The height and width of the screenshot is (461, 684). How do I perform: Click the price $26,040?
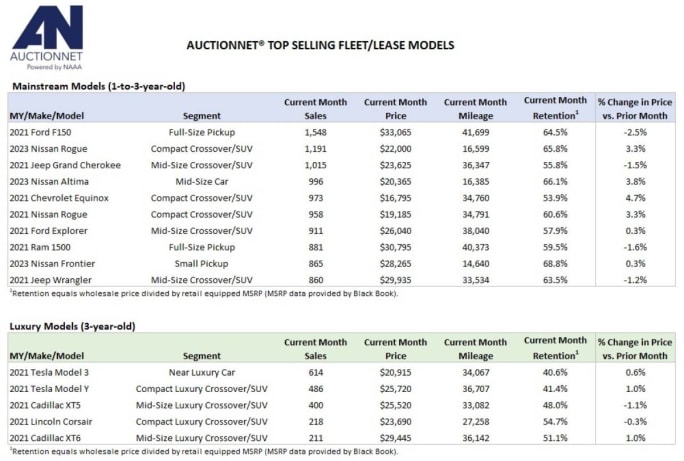tap(395, 231)
